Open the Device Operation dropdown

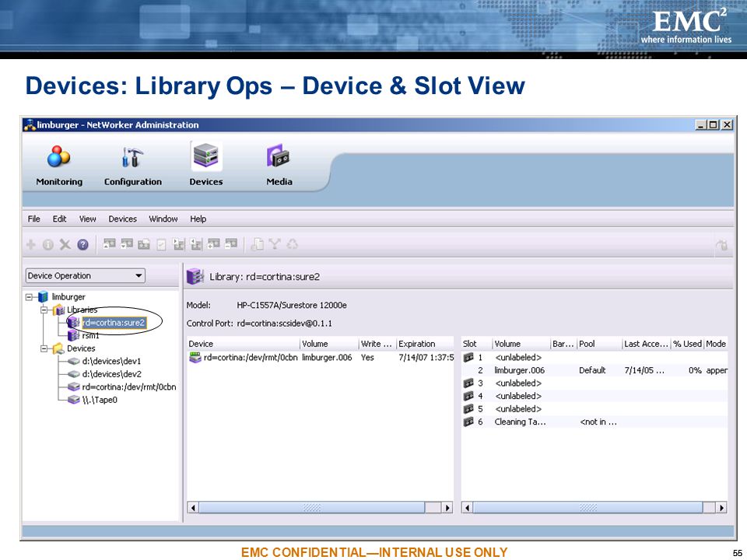click(86, 275)
